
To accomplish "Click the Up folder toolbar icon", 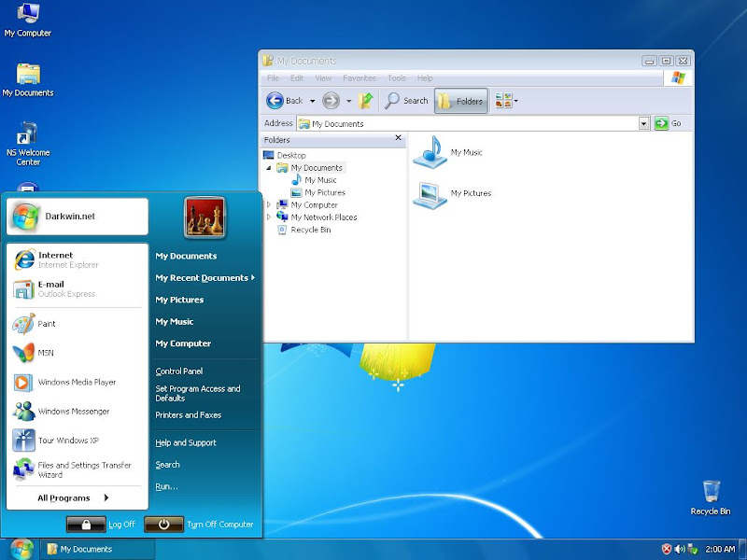I will point(366,101).
